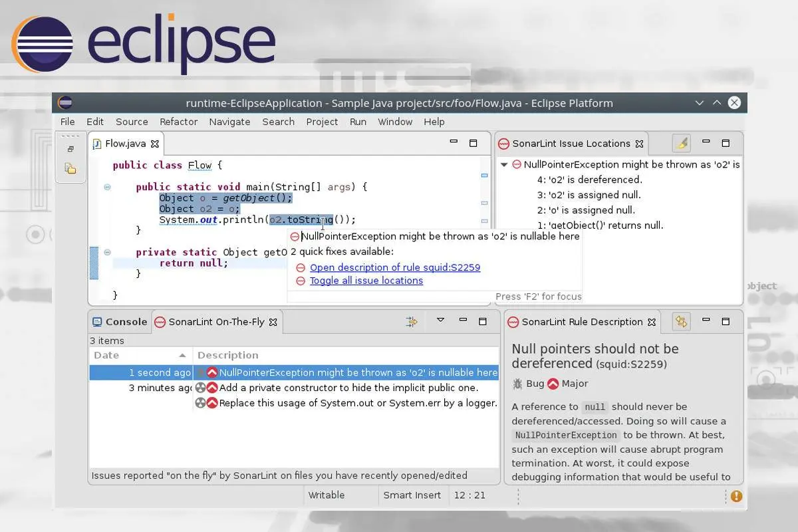Maximize the SonarLint Issue Locations view
This screenshot has height=532, width=798.
click(x=726, y=143)
